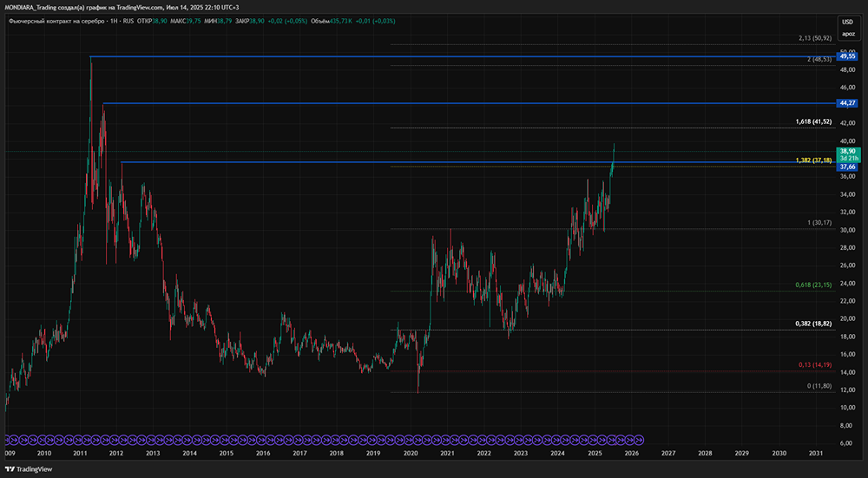Screen dimensions: 868x478
Task: Click the first purple event marker on the timeline
Action: click(x=10, y=439)
